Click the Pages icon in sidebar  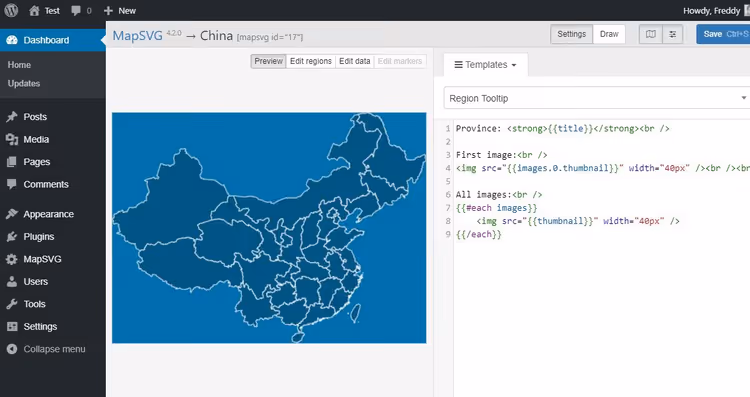pyautogui.click(x=12, y=162)
